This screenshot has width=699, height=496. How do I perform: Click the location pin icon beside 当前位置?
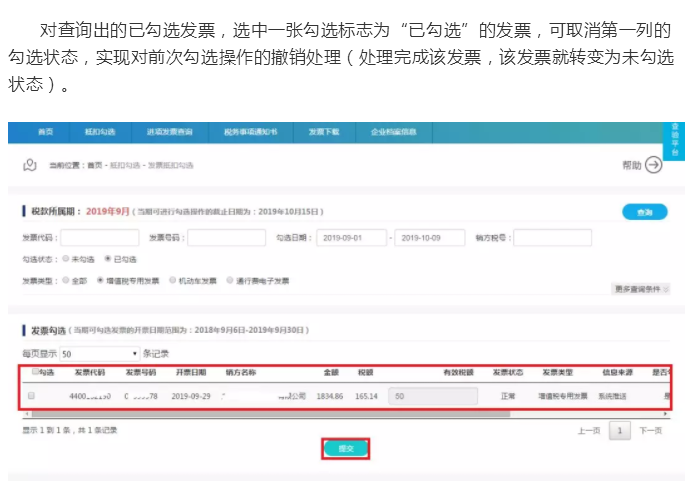click(x=30, y=164)
